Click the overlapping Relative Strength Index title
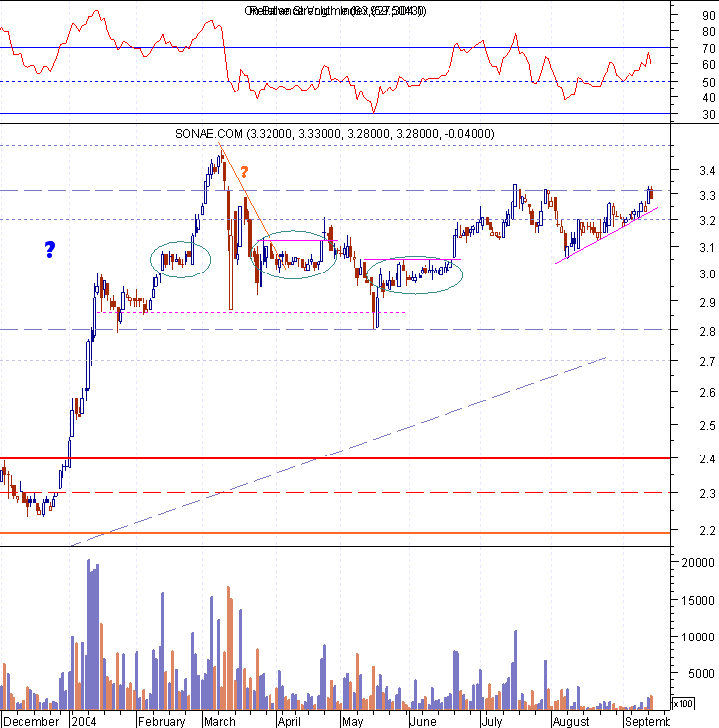 [335, 11]
